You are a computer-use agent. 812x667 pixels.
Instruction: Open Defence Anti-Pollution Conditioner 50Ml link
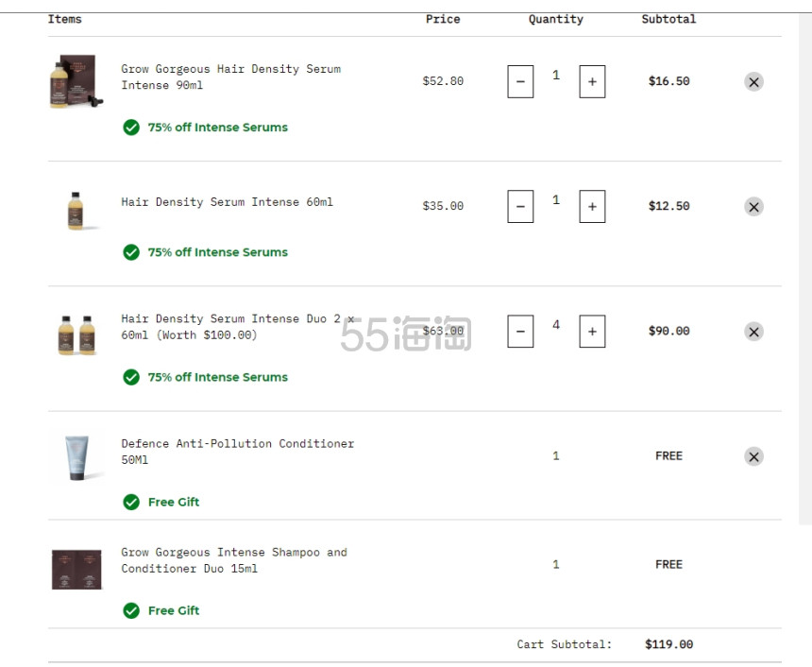click(x=238, y=452)
